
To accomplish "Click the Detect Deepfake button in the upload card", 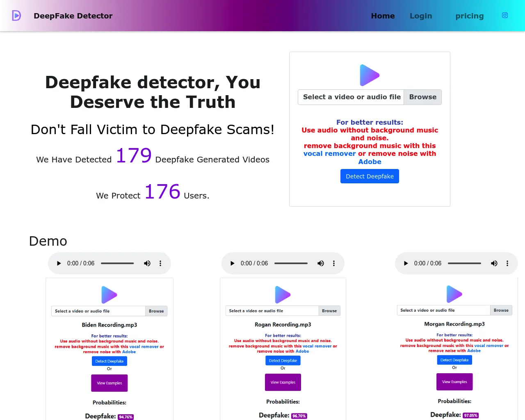I will pos(370,176).
